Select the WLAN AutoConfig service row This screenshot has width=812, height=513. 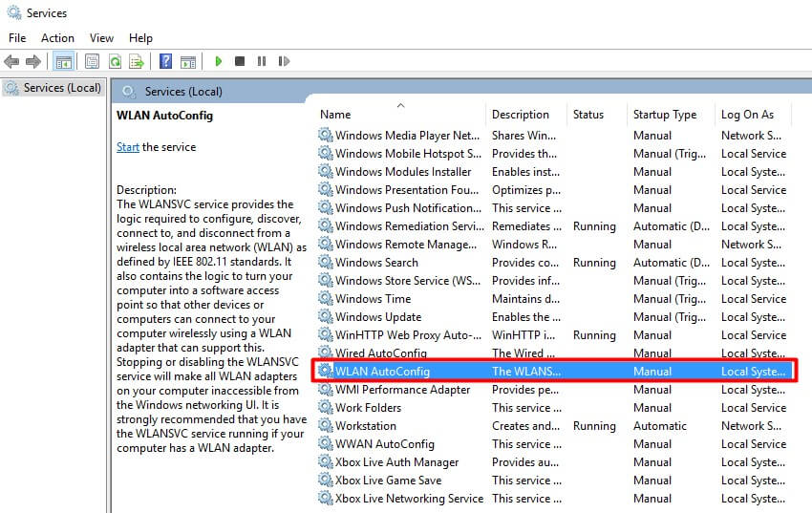553,372
